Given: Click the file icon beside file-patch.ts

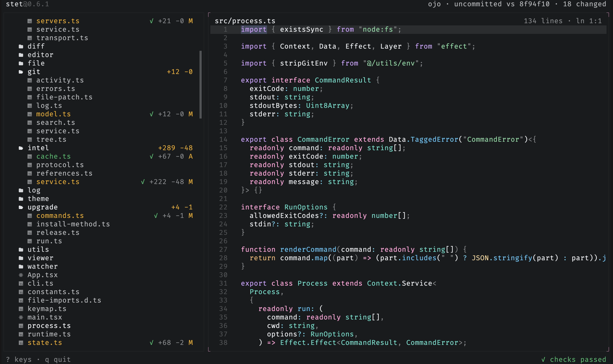Looking at the screenshot, I should click(30, 97).
